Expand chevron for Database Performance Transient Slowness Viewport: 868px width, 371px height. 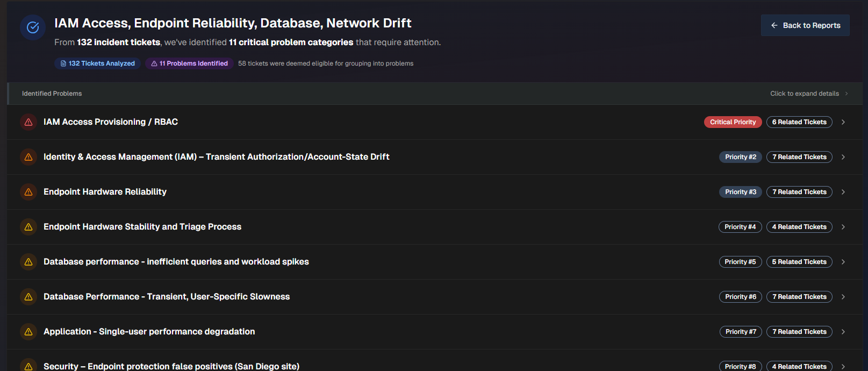(x=843, y=297)
